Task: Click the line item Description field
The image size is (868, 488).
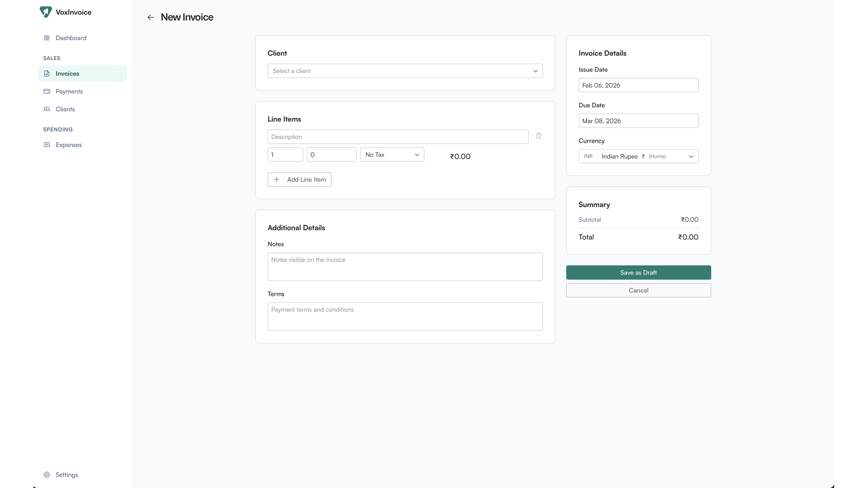Action: (397, 137)
